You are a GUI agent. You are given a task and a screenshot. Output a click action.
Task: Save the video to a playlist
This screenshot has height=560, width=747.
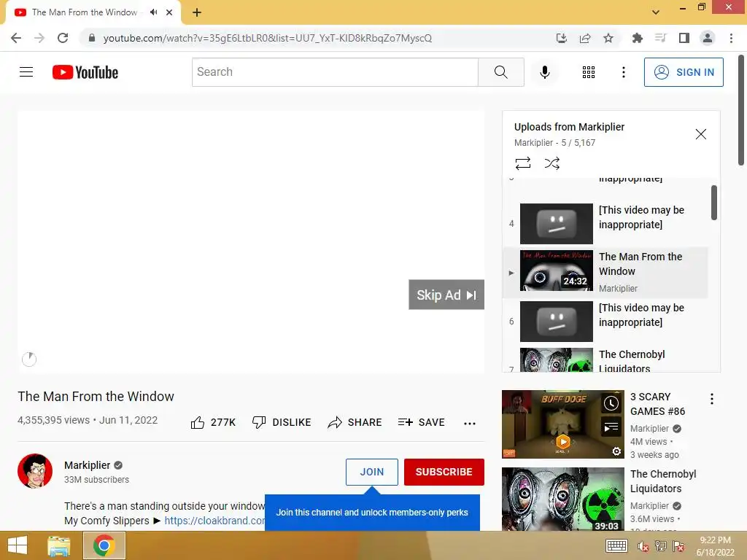tap(421, 422)
